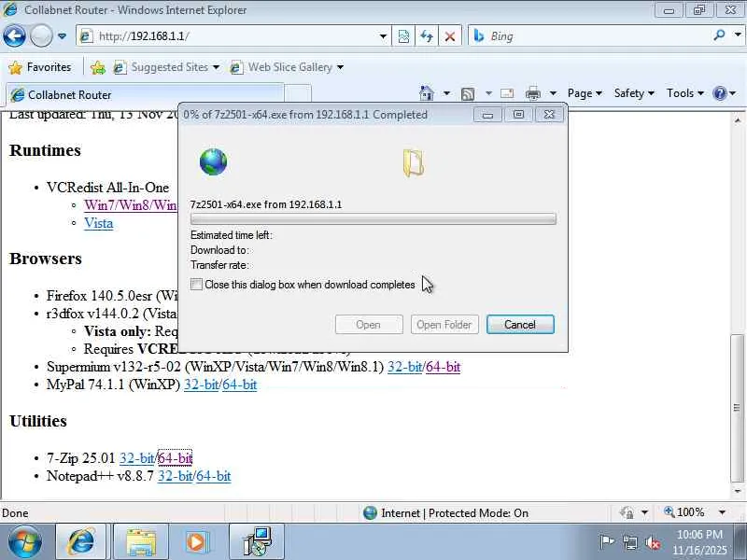This screenshot has width=747, height=560.
Task: Select the Collabnet Router tab
Action: click(145, 95)
